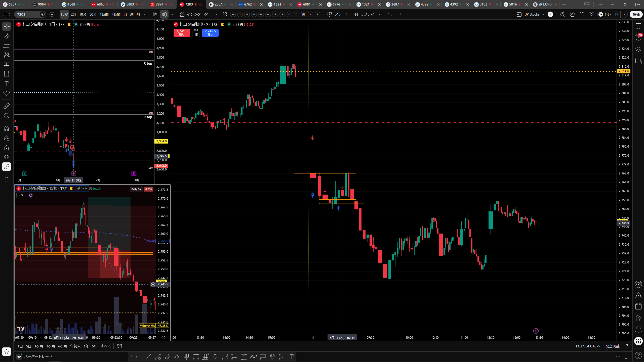
Task: Enter fullscreen mode
Action: 582,14
